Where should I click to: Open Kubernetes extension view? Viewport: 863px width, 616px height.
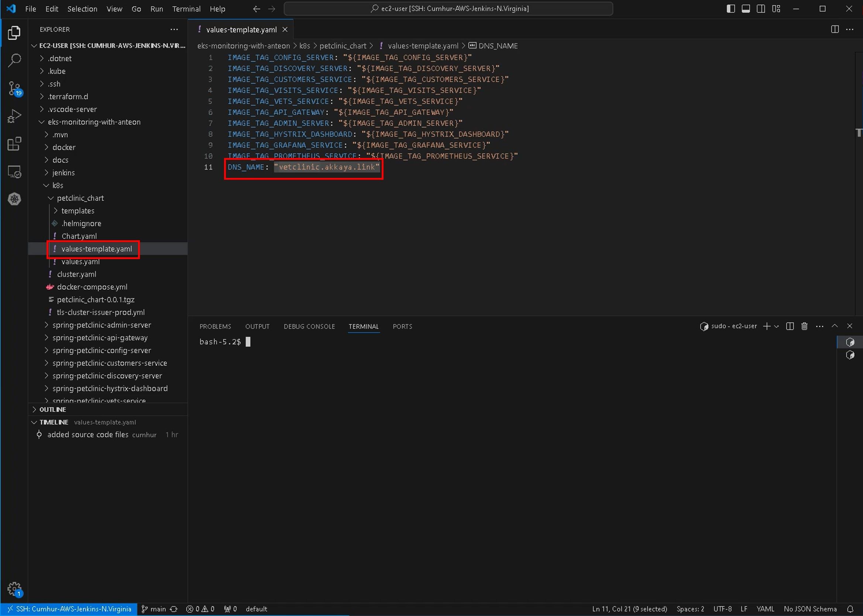[x=14, y=199]
